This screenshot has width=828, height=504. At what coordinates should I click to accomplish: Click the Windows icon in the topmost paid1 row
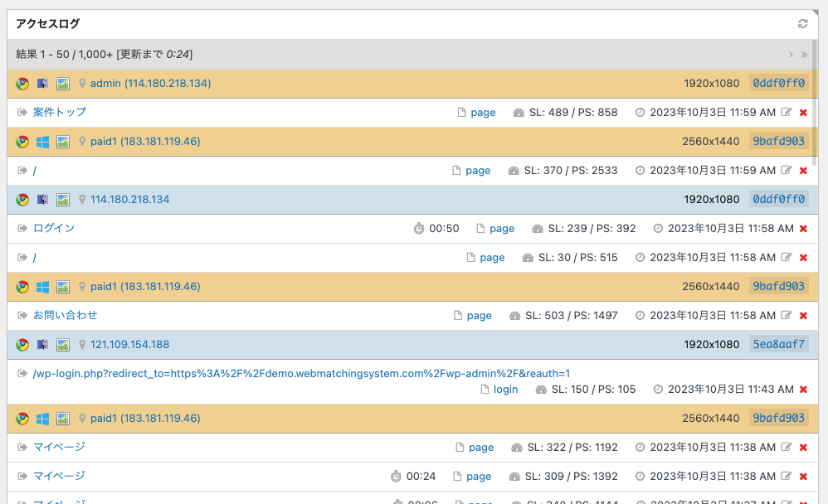pos(42,142)
